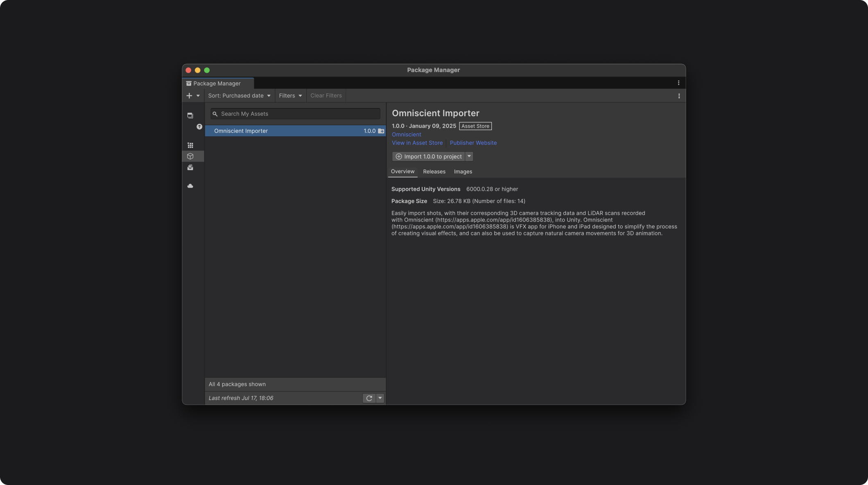Screen dimensions: 868x485
Task: Open the Omniscient publisher link
Action: (406, 135)
